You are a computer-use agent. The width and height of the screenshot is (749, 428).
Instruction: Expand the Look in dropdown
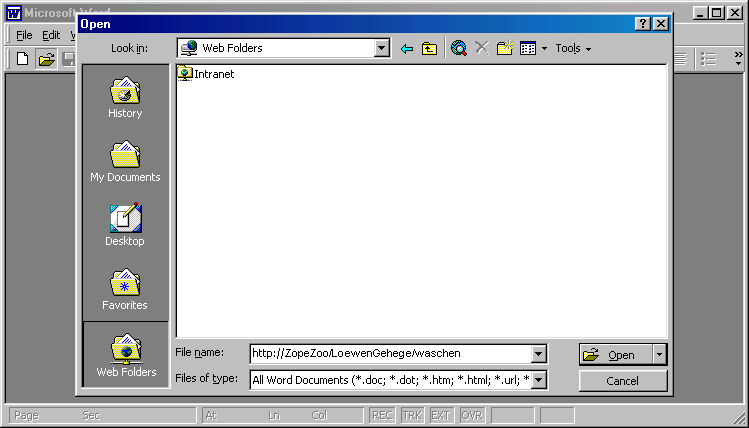pos(382,48)
